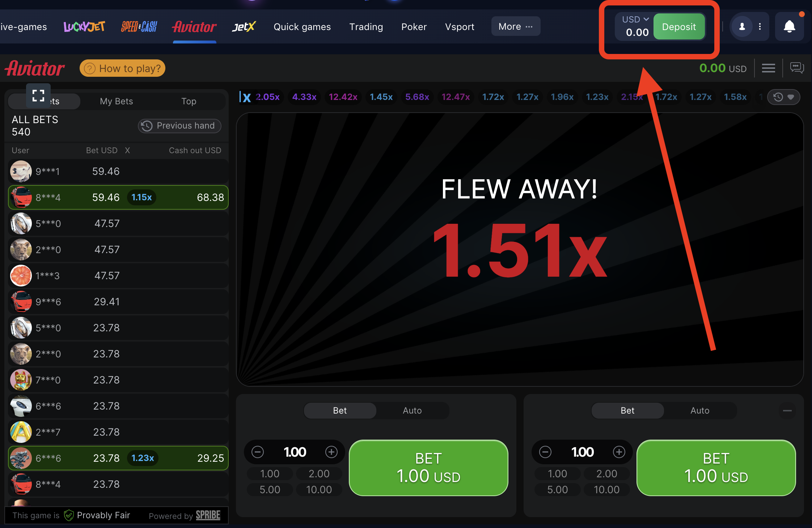Toggle the previous hand history view
Viewport: 812px width, 528px height.
(x=180, y=126)
